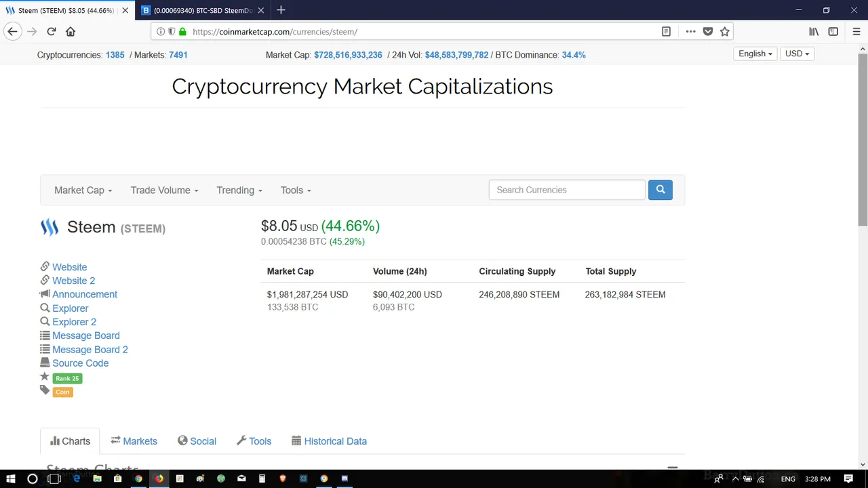
Task: Click the Markets count 7491
Action: (x=178, y=55)
